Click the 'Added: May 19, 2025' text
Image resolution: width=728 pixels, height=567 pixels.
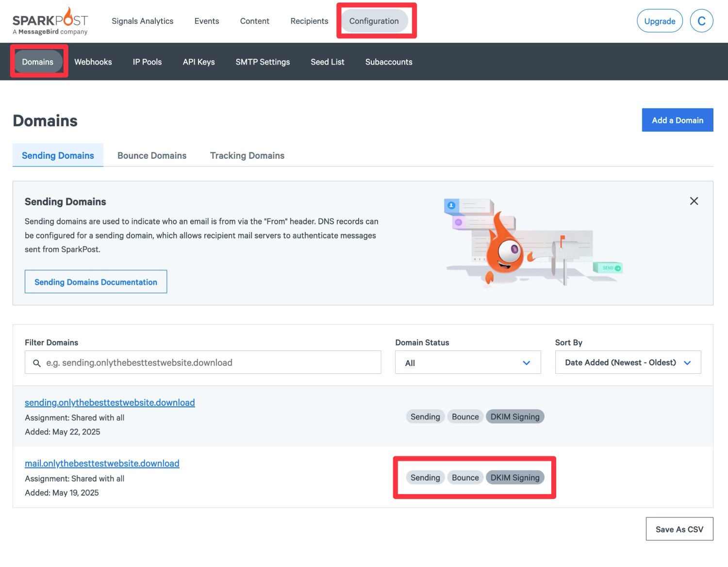click(x=62, y=493)
